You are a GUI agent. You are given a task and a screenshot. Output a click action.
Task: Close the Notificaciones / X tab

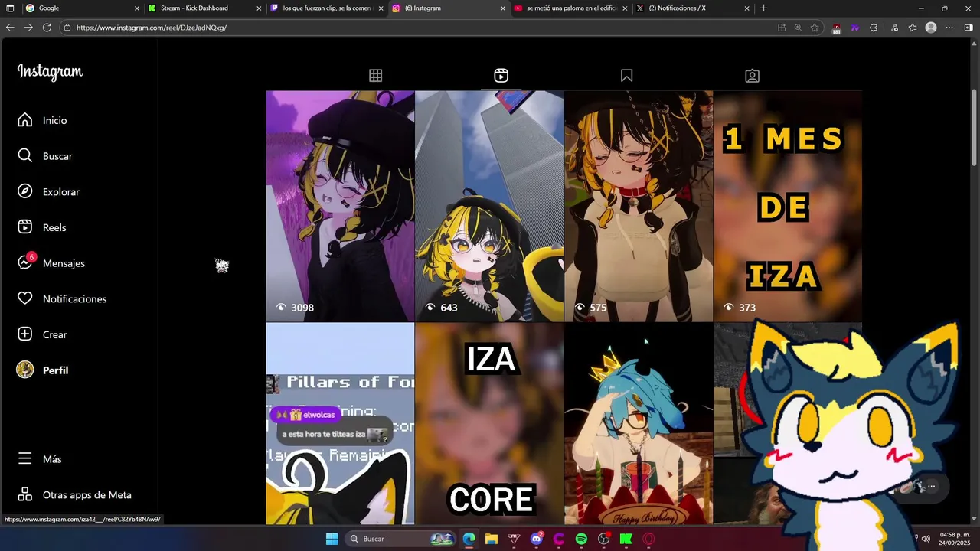747,8
